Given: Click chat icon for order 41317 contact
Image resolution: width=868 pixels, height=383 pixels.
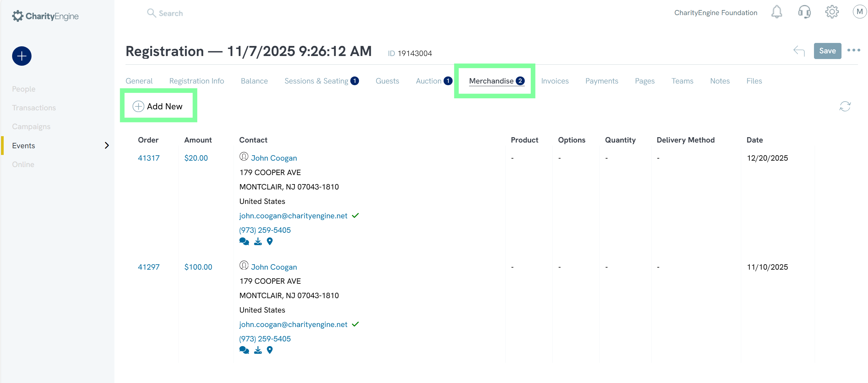Looking at the screenshot, I should click(x=244, y=241).
